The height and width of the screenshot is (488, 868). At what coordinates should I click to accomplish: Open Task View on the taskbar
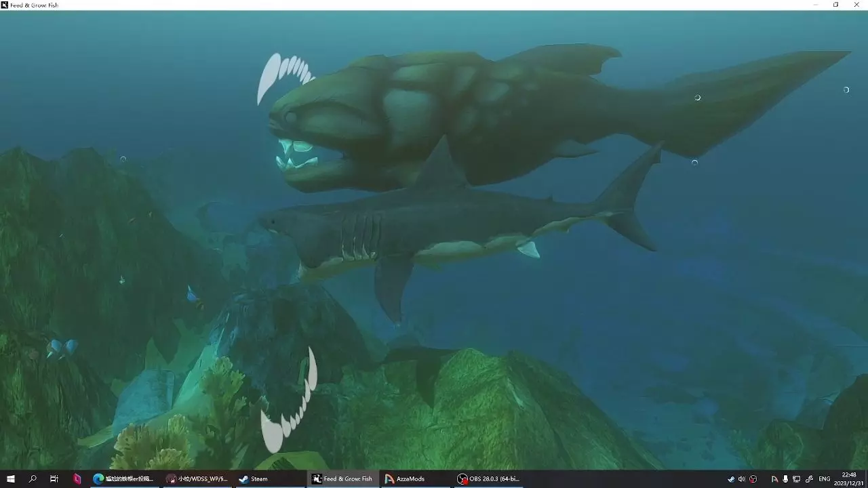click(x=54, y=479)
